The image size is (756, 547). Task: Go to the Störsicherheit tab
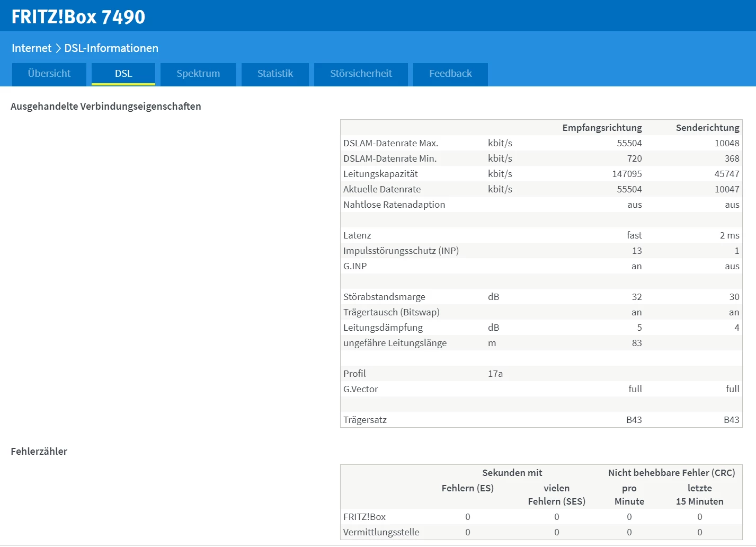pyautogui.click(x=361, y=74)
